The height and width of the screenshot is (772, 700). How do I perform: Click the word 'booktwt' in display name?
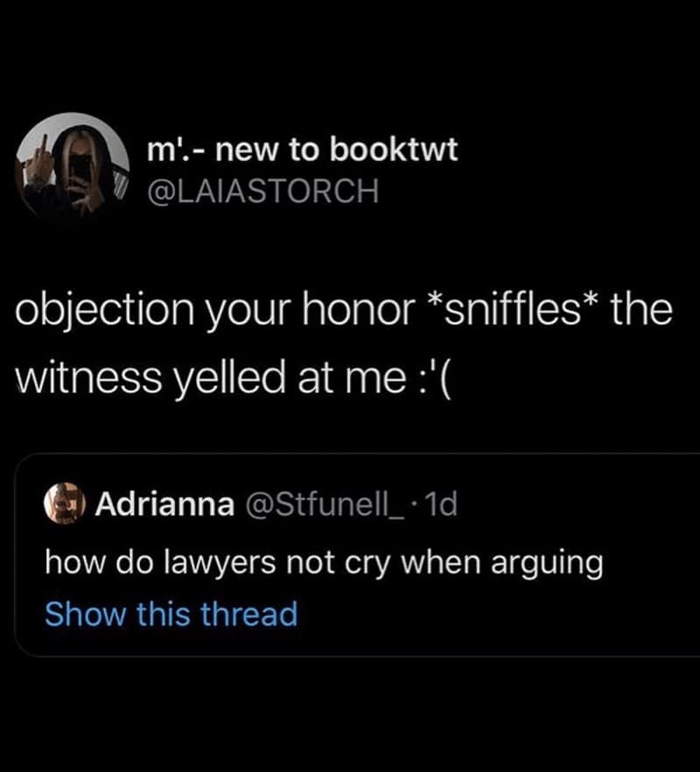point(394,149)
